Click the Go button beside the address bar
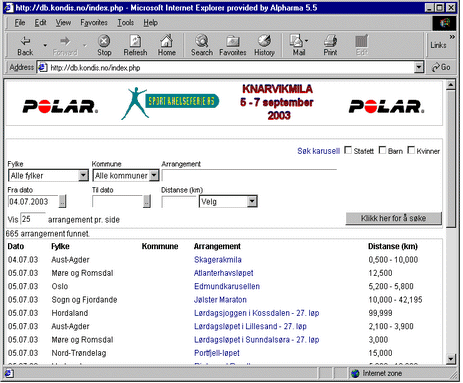Viewport: 463px width, 383px height. (441, 67)
